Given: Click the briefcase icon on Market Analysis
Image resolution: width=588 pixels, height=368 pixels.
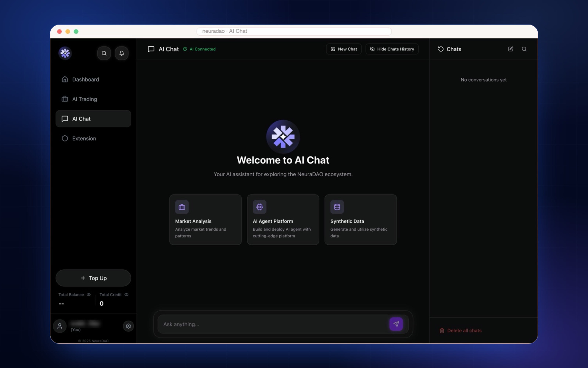Looking at the screenshot, I should click(x=182, y=207).
